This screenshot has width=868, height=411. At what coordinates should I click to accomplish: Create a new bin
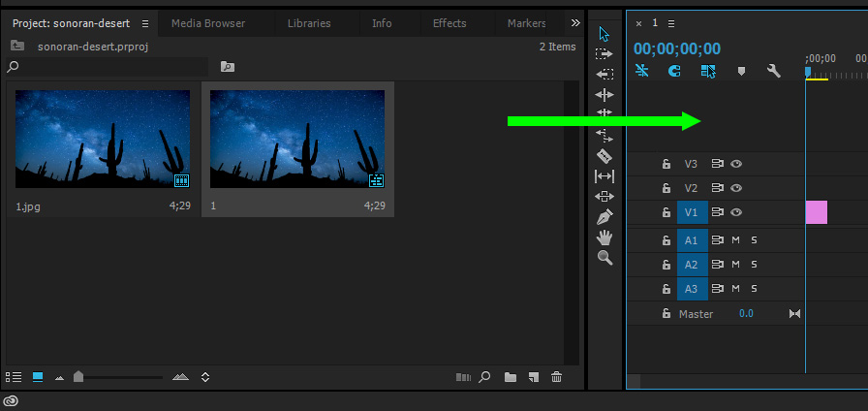click(x=511, y=377)
